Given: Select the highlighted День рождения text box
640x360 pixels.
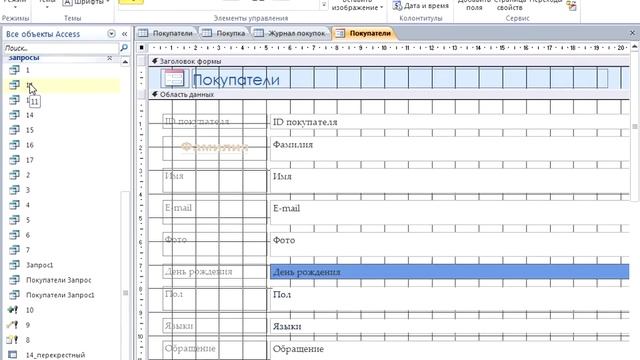Looking at the screenshot, I should (449, 272).
